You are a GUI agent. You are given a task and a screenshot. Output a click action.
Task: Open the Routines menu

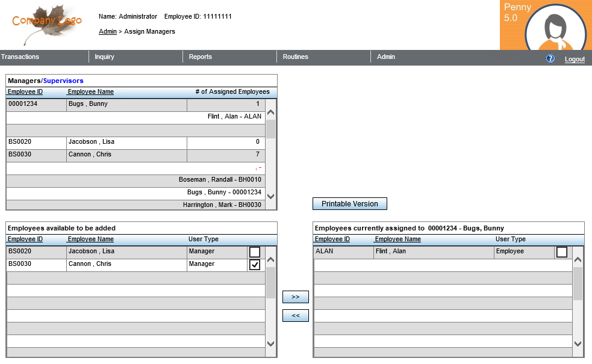pos(295,57)
